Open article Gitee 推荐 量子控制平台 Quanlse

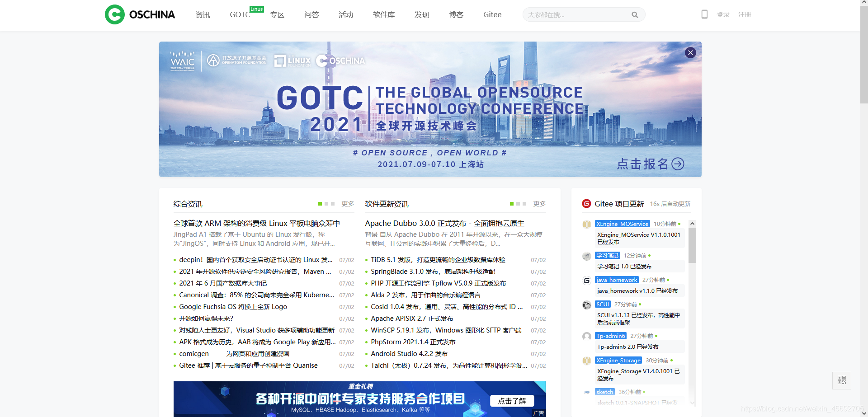pos(248,365)
